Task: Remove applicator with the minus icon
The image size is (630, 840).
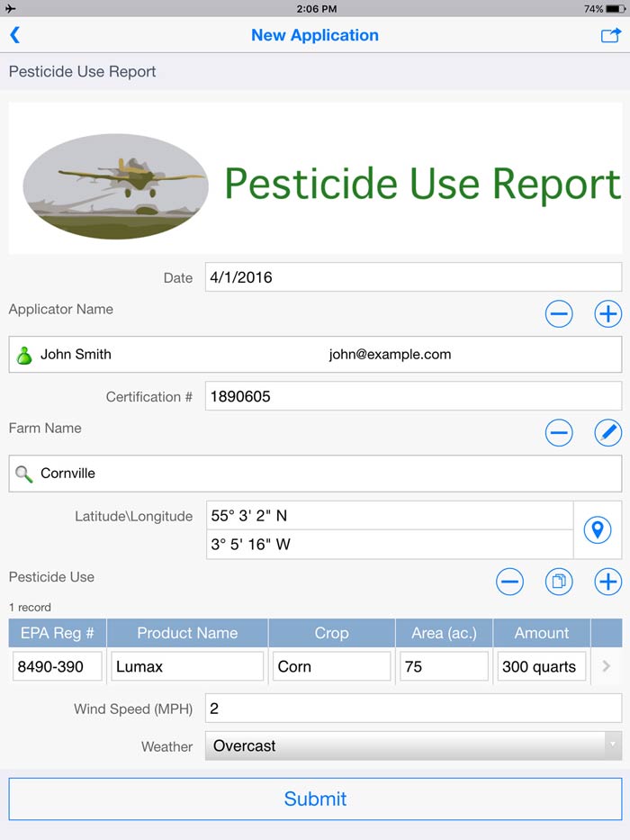Action: click(559, 314)
